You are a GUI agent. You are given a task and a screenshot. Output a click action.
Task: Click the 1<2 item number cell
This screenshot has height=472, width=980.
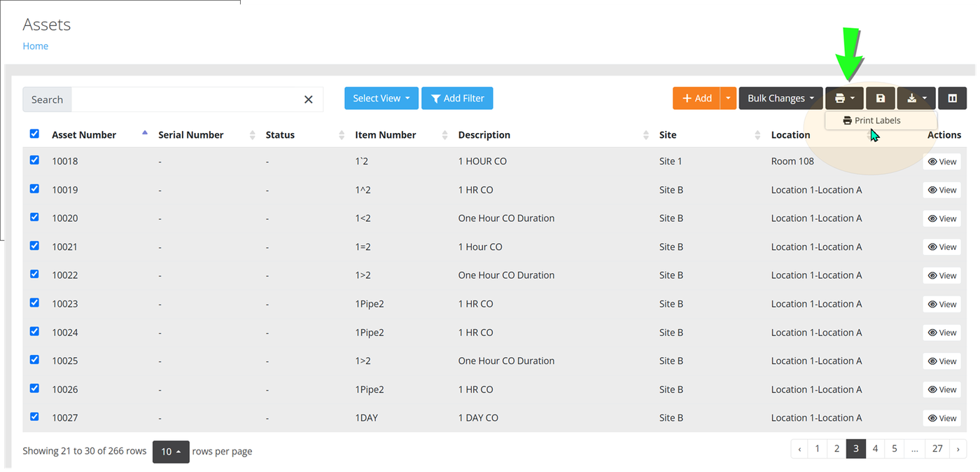363,218
